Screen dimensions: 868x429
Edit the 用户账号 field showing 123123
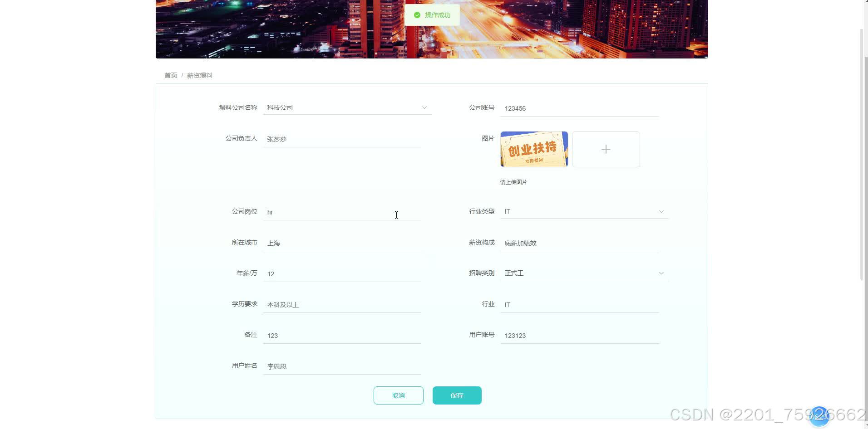[580, 336]
